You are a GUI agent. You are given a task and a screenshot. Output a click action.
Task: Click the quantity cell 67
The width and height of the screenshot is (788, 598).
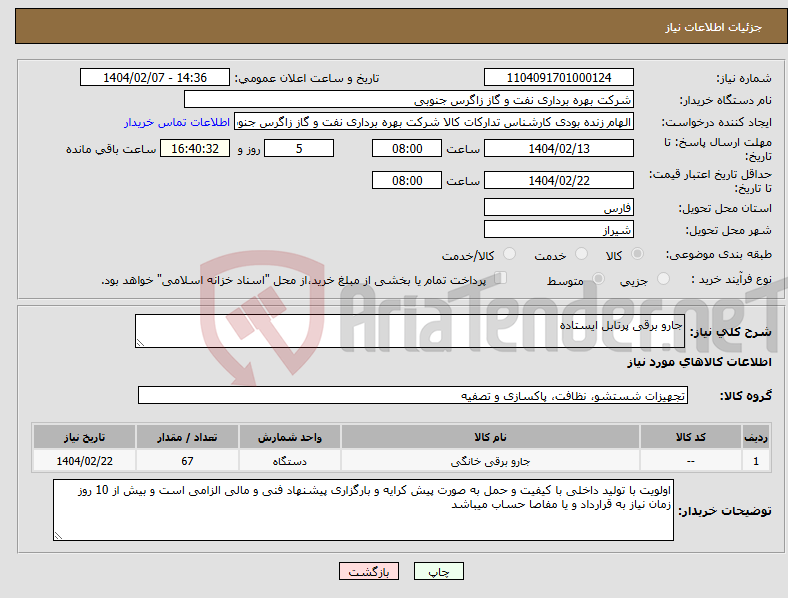[187, 461]
